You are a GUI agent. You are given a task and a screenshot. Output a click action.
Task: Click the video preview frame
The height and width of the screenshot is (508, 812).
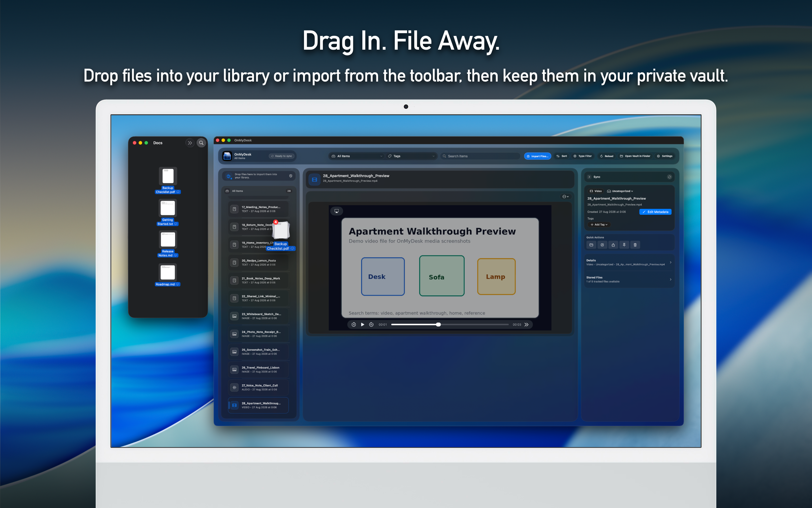[440, 268]
